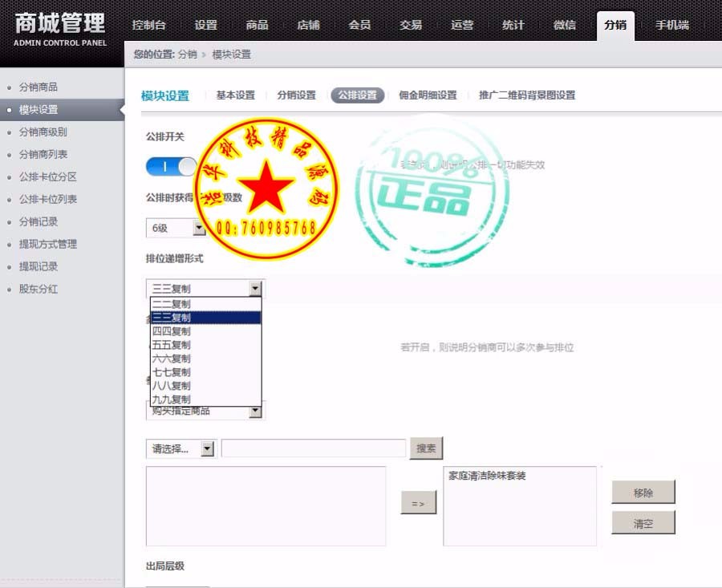The width and height of the screenshot is (722, 588).
Task: Collapse the 三三复制 dropdown arrow
Action: click(x=255, y=289)
